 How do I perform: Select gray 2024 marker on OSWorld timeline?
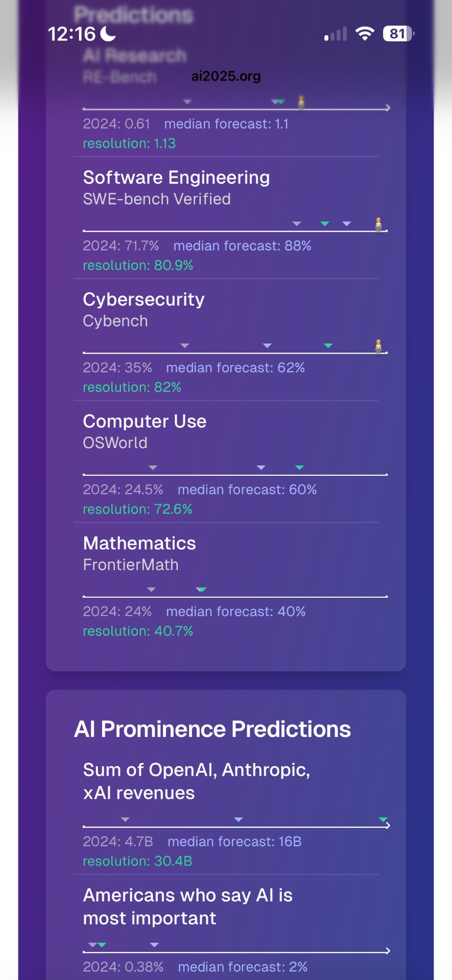pyautogui.click(x=153, y=468)
